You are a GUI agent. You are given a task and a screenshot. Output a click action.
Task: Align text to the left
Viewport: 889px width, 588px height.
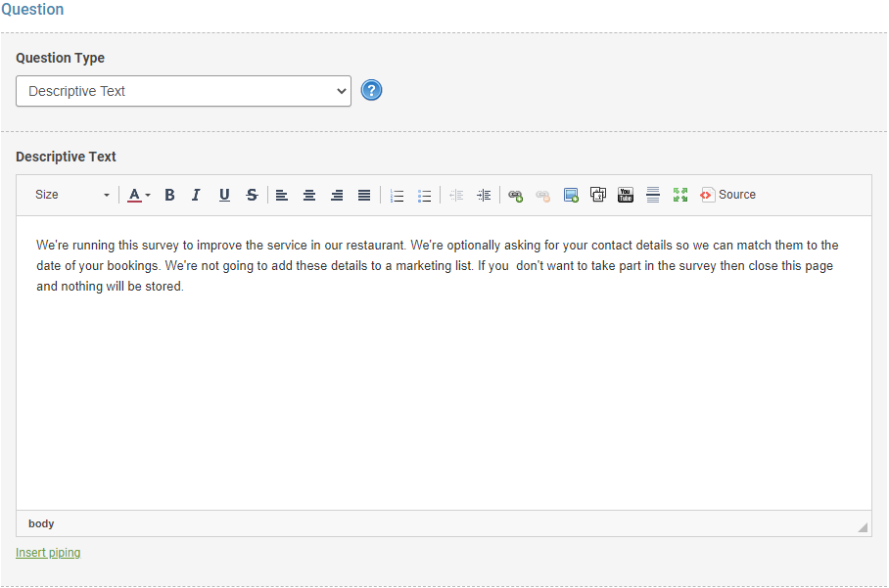coord(282,195)
